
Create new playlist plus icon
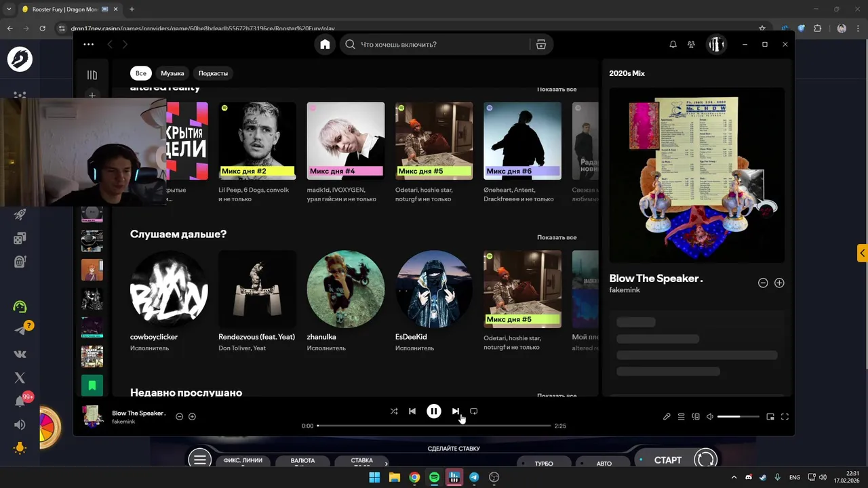pyautogui.click(x=92, y=96)
